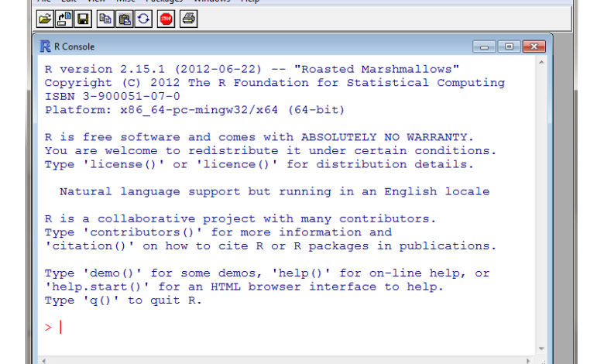Click the "Roasted Marshmallows" version nickname
This screenshot has width=604, height=364.
(x=377, y=70)
